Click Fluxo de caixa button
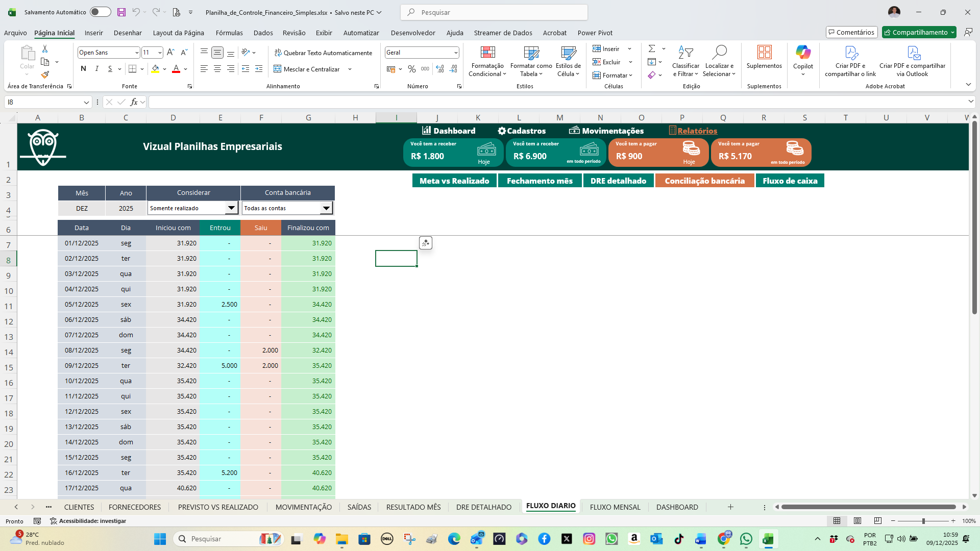 coord(790,181)
